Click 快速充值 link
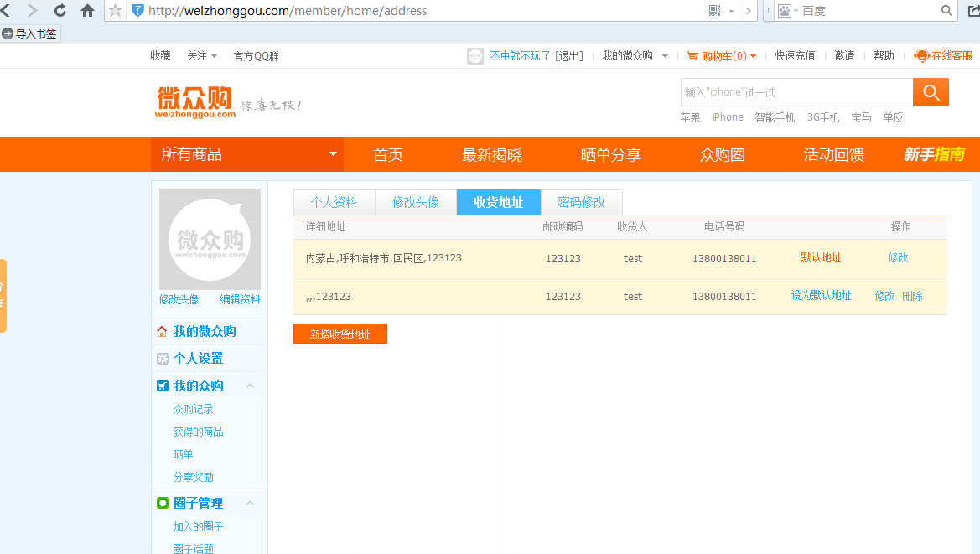Viewport: 980px width, 554px height. pos(795,55)
